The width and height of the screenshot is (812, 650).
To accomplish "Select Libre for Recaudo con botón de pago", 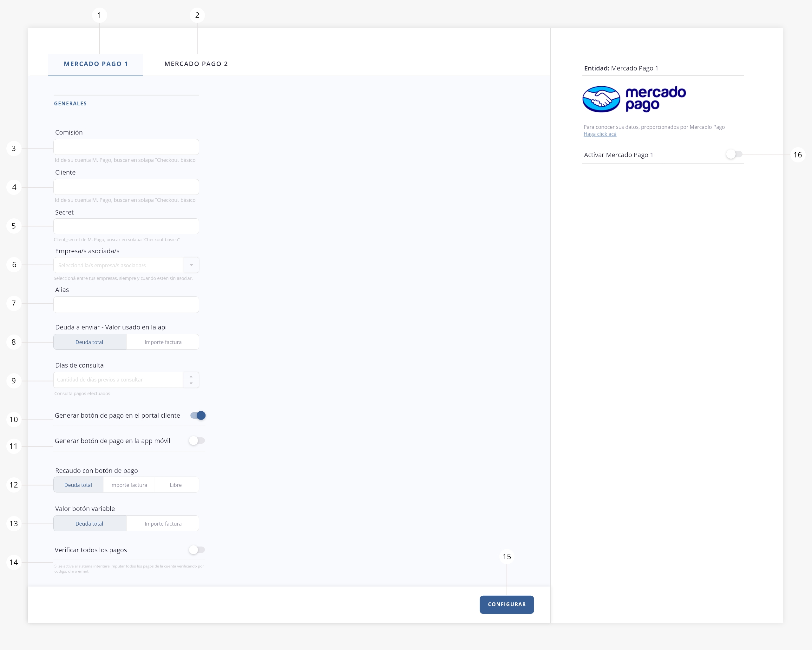I will 176,485.
